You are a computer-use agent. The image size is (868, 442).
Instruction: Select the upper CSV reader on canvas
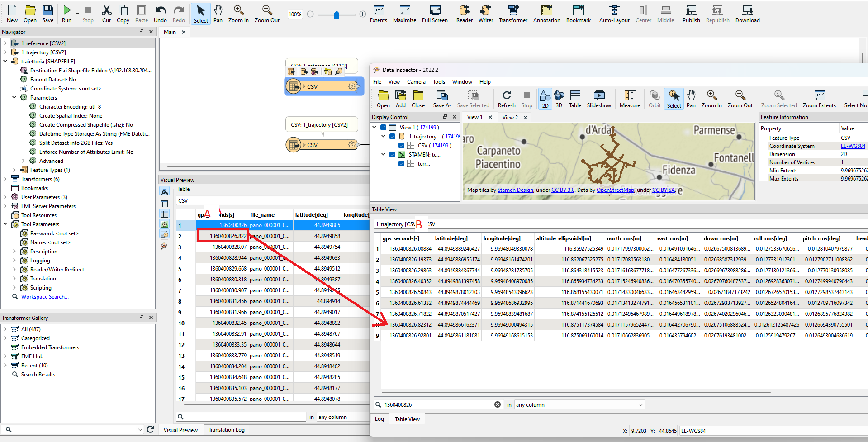click(324, 86)
